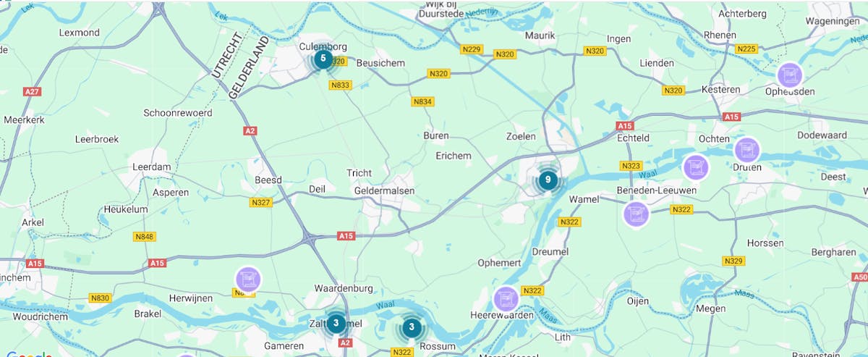Click the A27 motorway shield
The height and width of the screenshot is (357, 868).
(x=32, y=92)
